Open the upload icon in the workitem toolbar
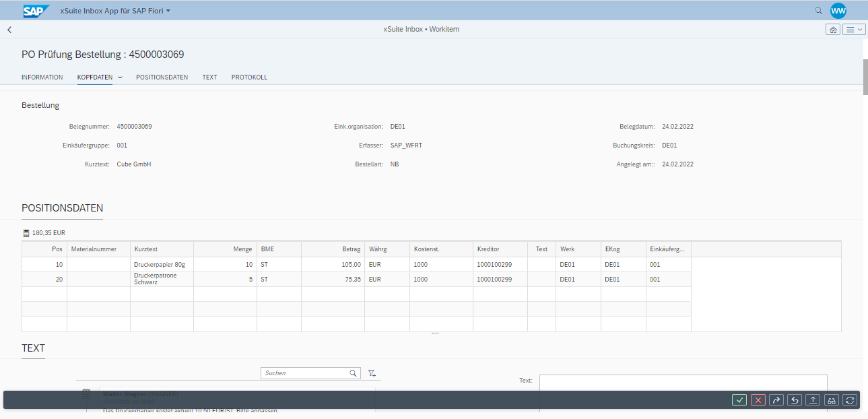This screenshot has width=868, height=419. [812, 399]
